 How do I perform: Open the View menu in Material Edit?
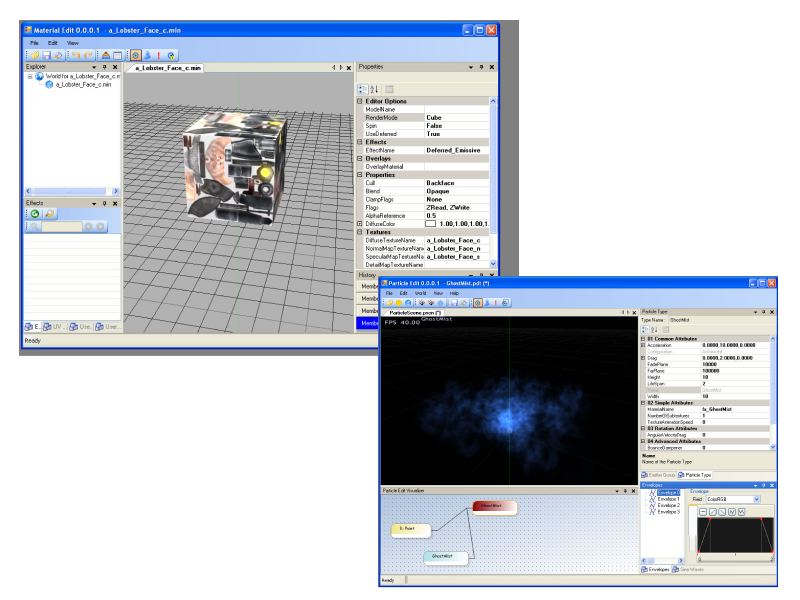(73, 43)
